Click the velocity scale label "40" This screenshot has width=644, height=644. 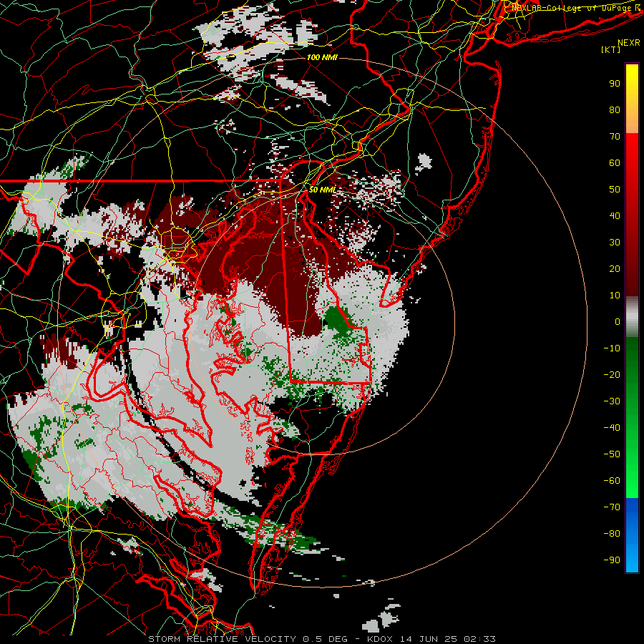coord(615,216)
